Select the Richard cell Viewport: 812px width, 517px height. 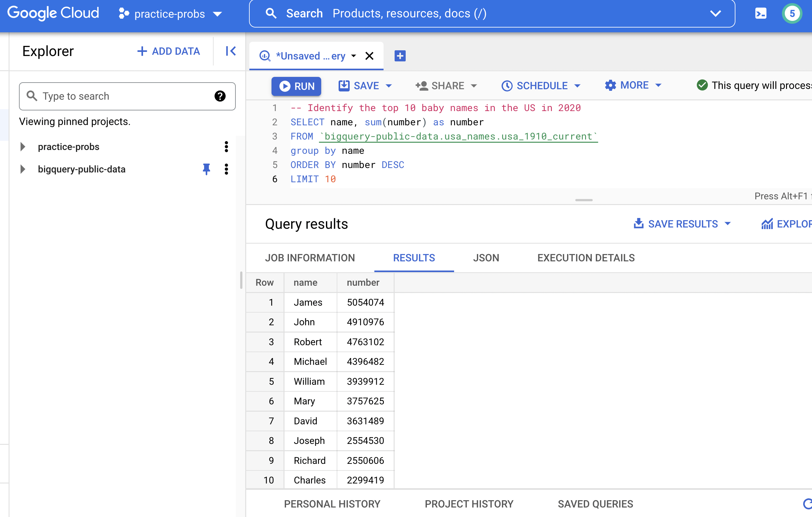(310, 460)
